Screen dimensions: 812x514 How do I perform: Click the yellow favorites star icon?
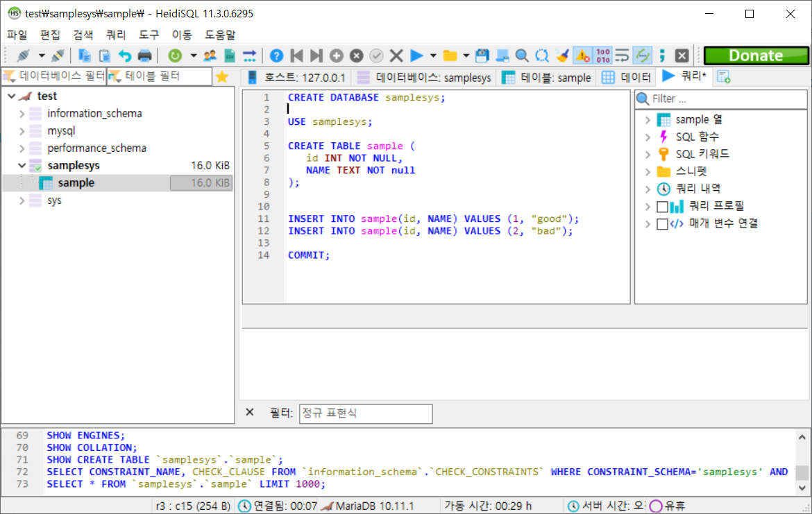222,77
